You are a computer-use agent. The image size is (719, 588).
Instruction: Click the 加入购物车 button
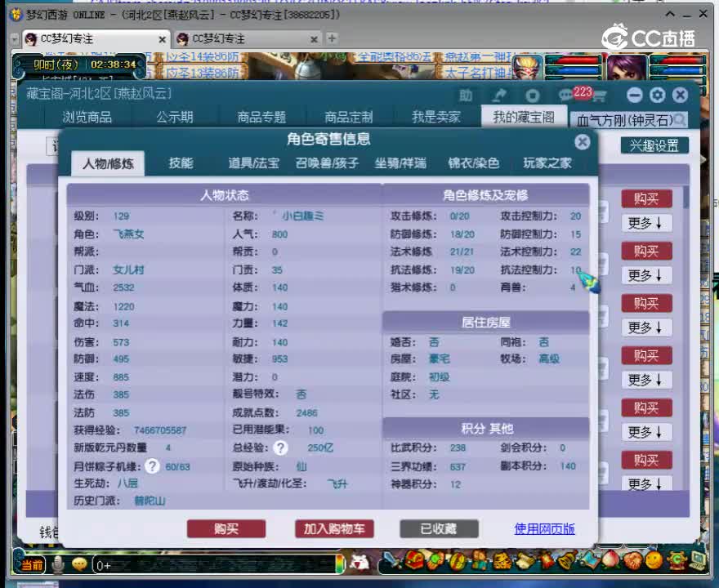334,529
